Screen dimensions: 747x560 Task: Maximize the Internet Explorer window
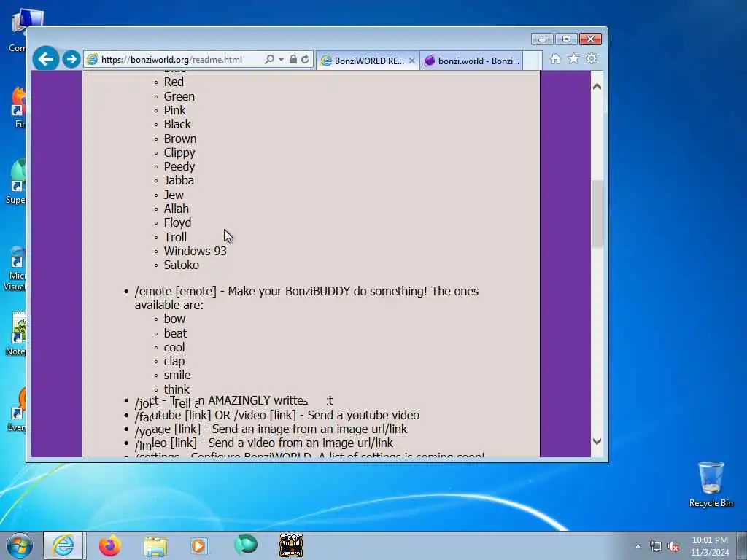click(x=566, y=39)
